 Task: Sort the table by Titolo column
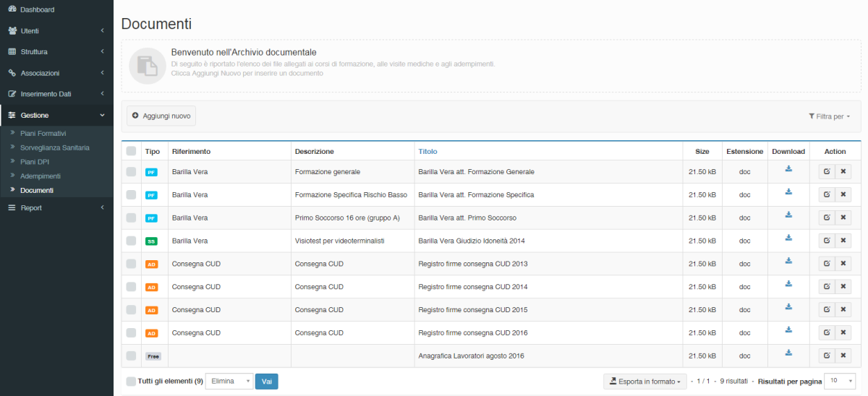pyautogui.click(x=427, y=152)
